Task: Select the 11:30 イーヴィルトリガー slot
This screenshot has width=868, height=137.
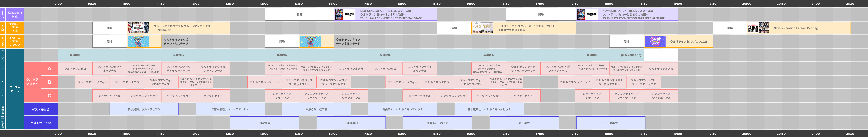Action: 179,96
